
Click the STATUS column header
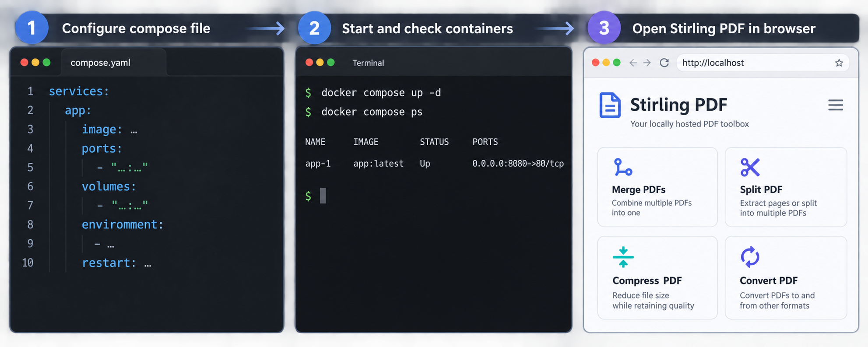[x=434, y=142]
